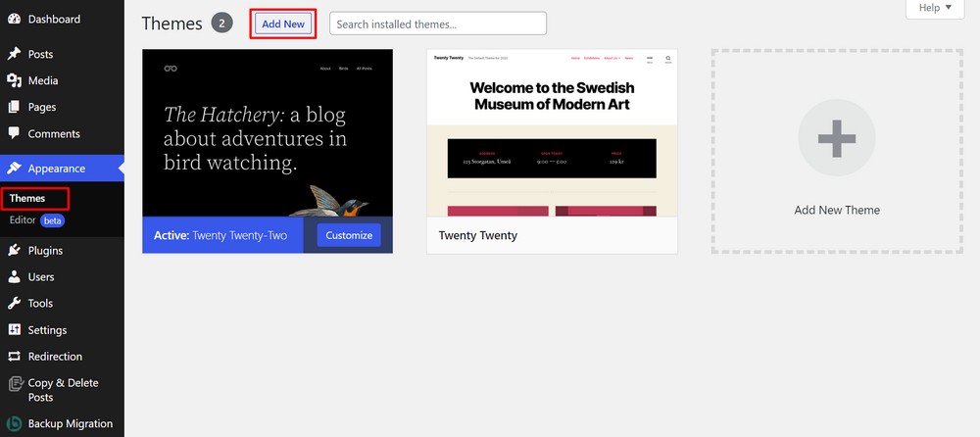Open the Backup Migration menu item
The image size is (980, 437).
tap(62, 423)
